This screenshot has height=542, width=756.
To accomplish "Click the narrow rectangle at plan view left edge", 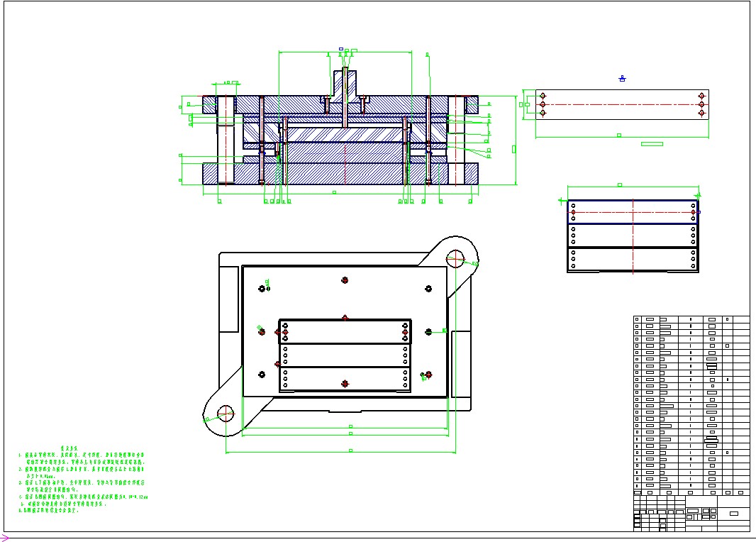I will click(229, 299).
